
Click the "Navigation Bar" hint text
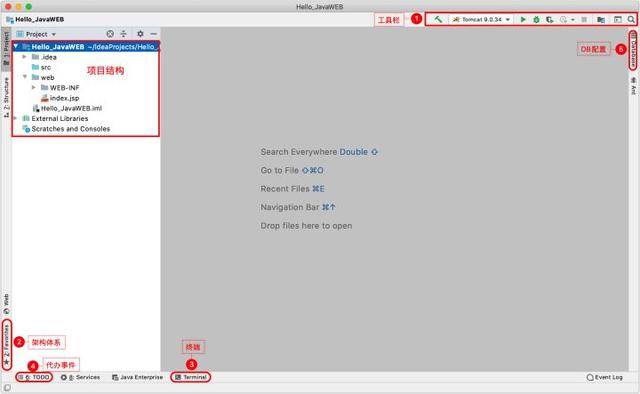[290, 207]
